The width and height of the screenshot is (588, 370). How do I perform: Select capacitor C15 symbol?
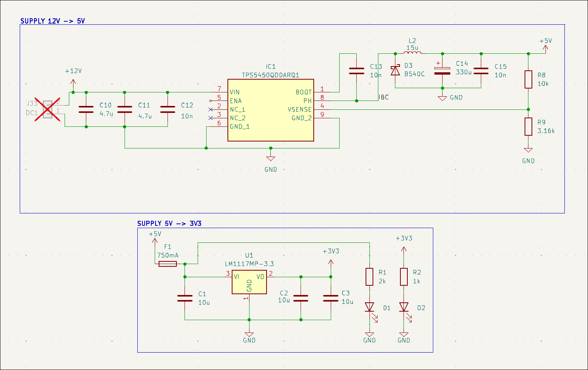(481, 71)
